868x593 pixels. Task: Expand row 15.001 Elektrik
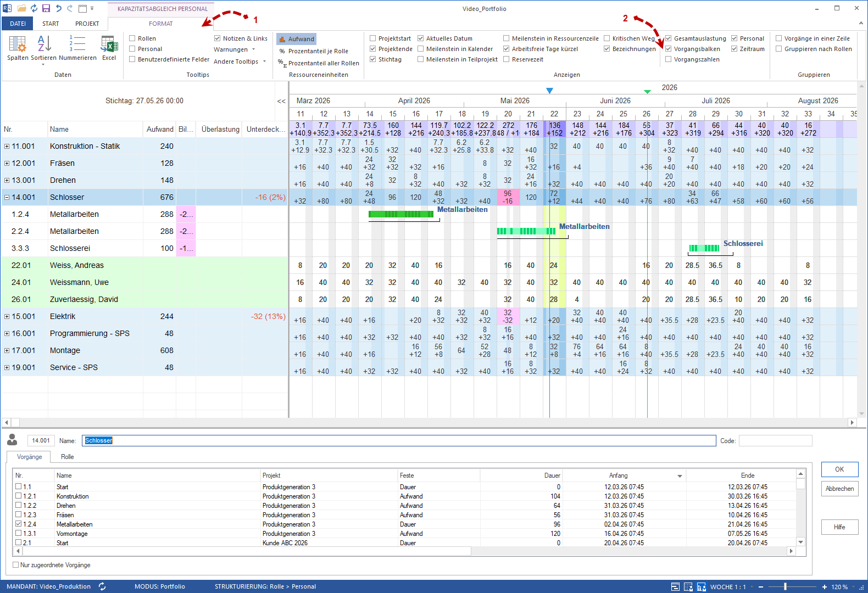tap(7, 316)
